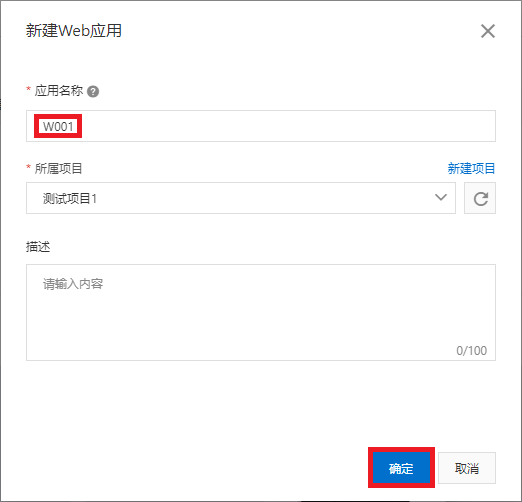Image resolution: width=522 pixels, height=502 pixels.
Task: Click the help icon beside 应用名称
Action: click(93, 91)
